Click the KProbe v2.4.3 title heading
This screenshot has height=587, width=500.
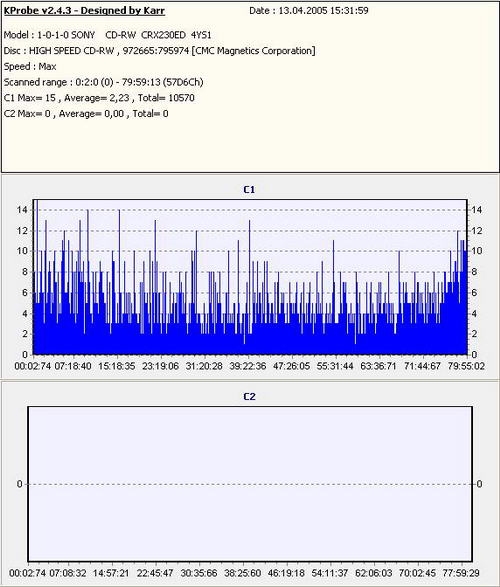[84, 11]
